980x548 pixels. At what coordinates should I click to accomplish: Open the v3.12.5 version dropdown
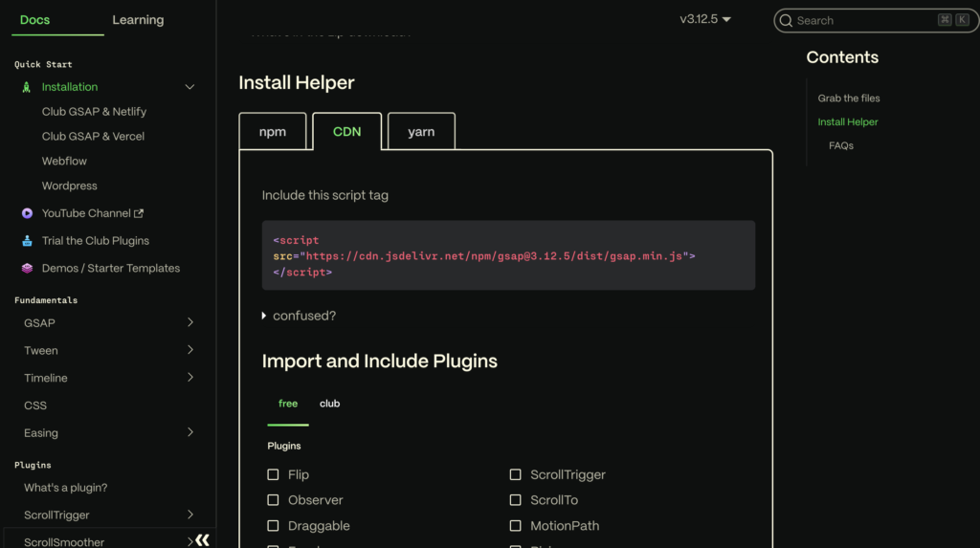[x=705, y=19]
